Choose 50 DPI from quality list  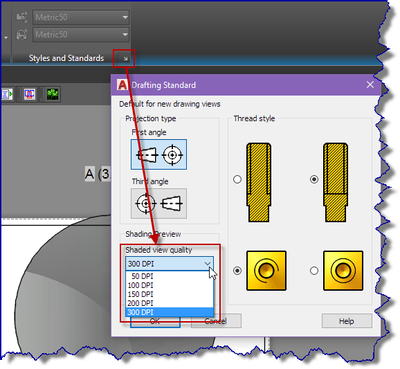click(169, 276)
